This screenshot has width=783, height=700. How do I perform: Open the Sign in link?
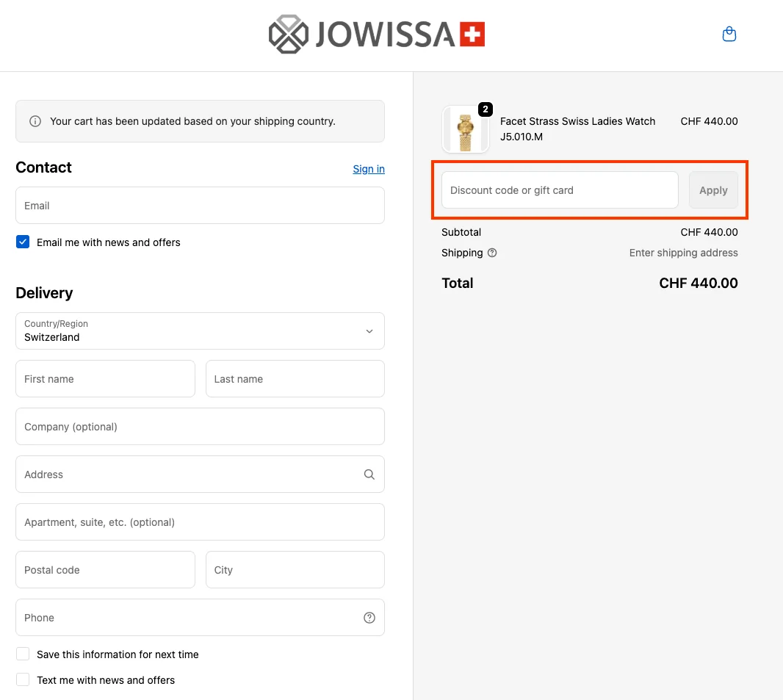click(x=368, y=169)
